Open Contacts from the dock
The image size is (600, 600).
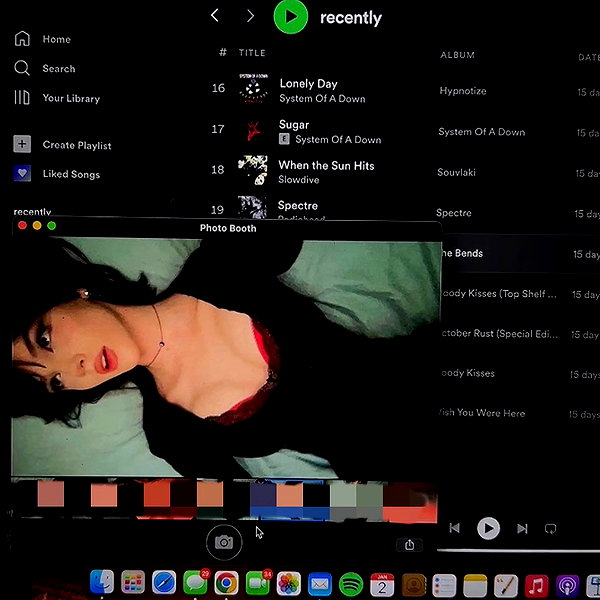tap(414, 585)
